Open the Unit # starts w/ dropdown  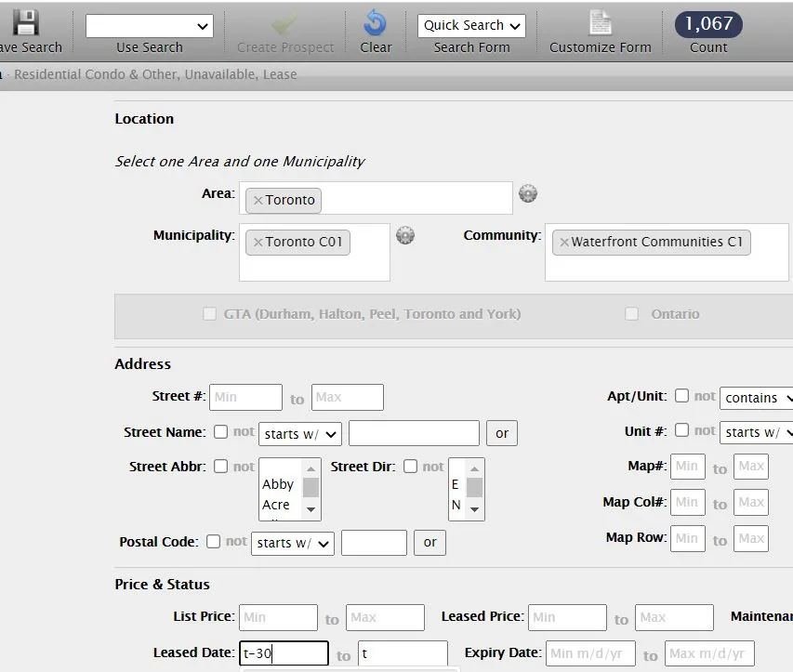[x=757, y=432]
